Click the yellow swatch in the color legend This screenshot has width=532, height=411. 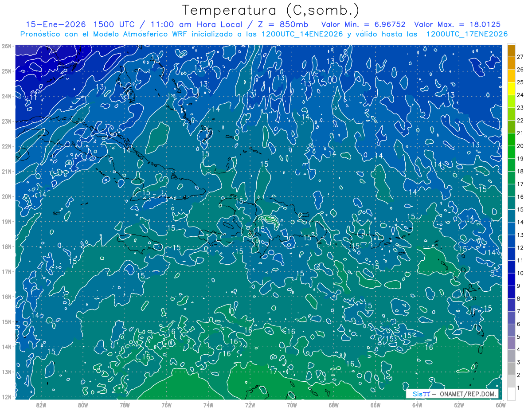[x=511, y=89]
